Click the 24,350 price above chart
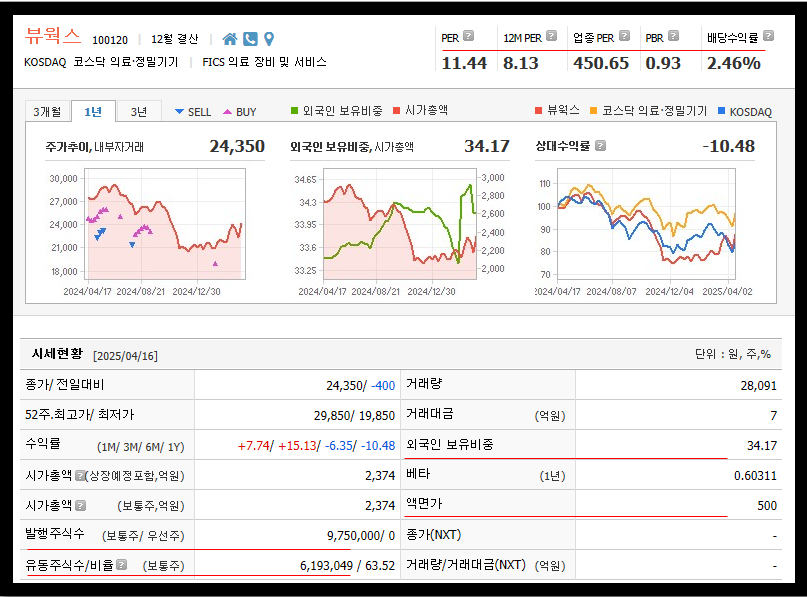This screenshot has width=807, height=597. click(237, 146)
